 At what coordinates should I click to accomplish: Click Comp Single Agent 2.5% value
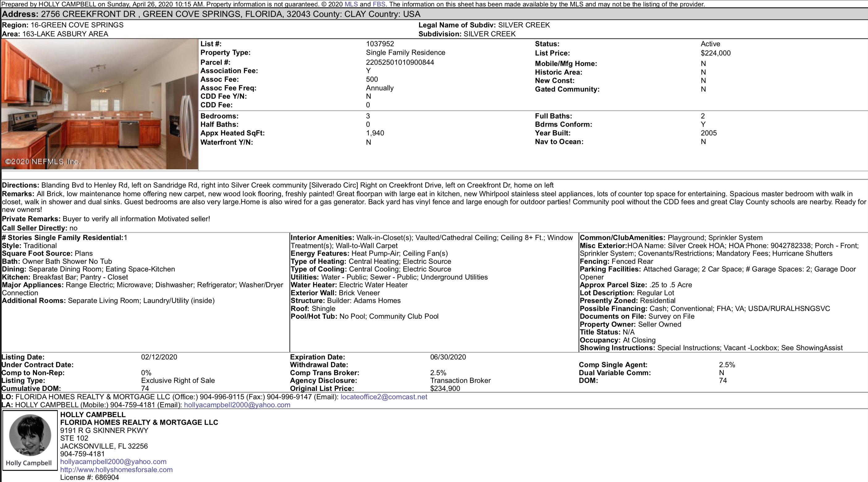[727, 365]
